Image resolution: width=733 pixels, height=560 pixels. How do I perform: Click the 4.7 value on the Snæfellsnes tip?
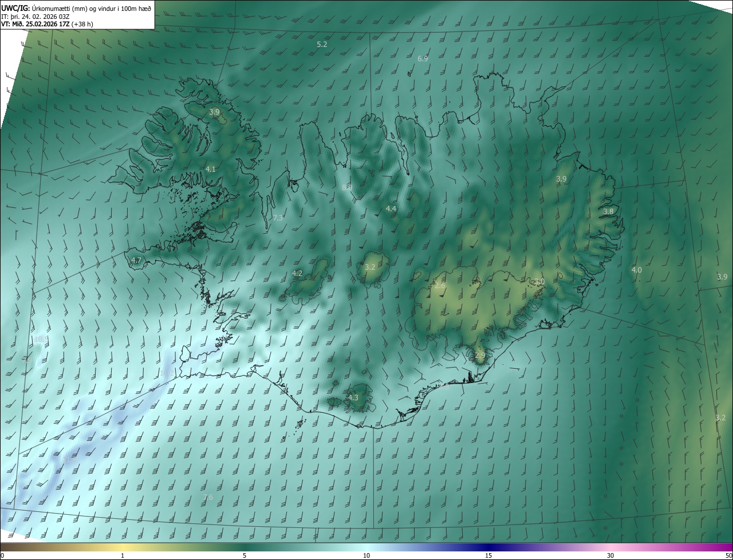[136, 260]
